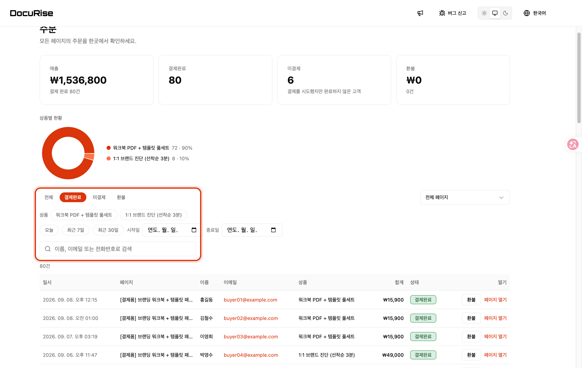Switch to dark theme moon icon
The width and height of the screenshot is (588, 368).
[x=505, y=13]
